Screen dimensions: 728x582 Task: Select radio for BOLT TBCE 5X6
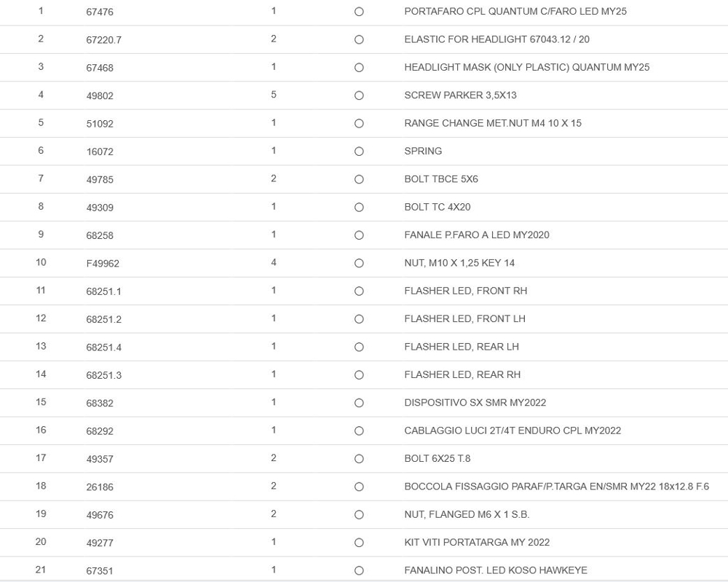tap(359, 179)
